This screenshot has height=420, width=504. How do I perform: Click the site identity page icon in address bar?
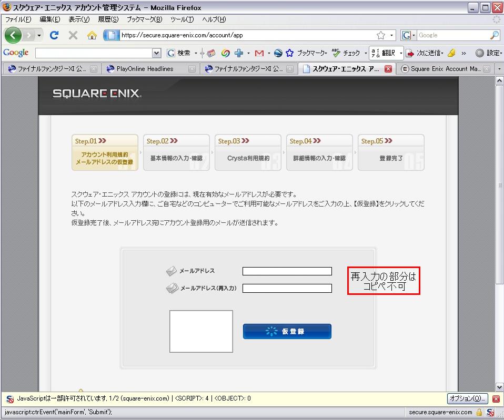111,35
